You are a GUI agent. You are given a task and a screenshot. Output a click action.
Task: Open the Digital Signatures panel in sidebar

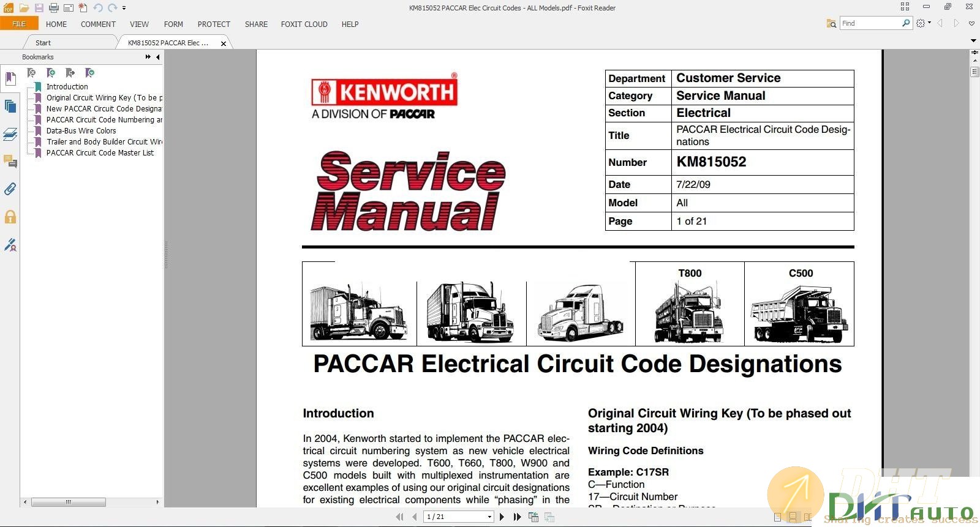[10, 245]
